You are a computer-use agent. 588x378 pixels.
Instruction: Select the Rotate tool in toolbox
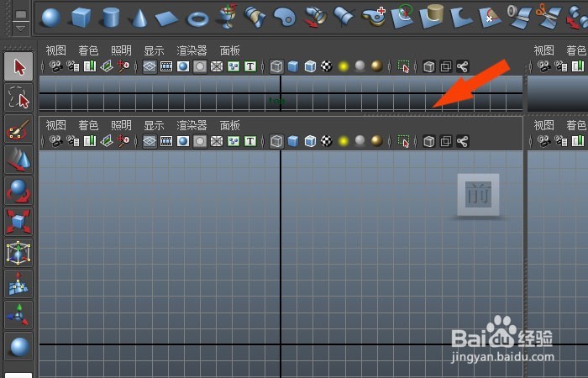pyautogui.click(x=18, y=191)
